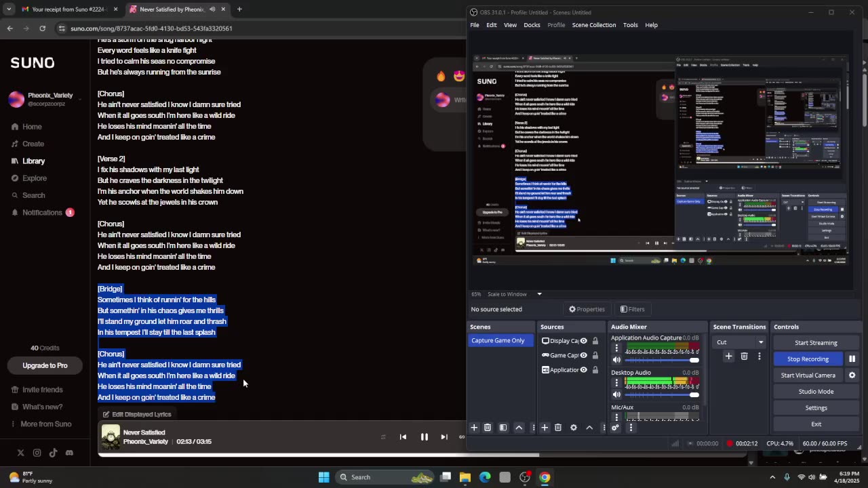The height and width of the screenshot is (488, 868).
Task: Remove selected scene with the Scenes trash icon
Action: point(488,428)
